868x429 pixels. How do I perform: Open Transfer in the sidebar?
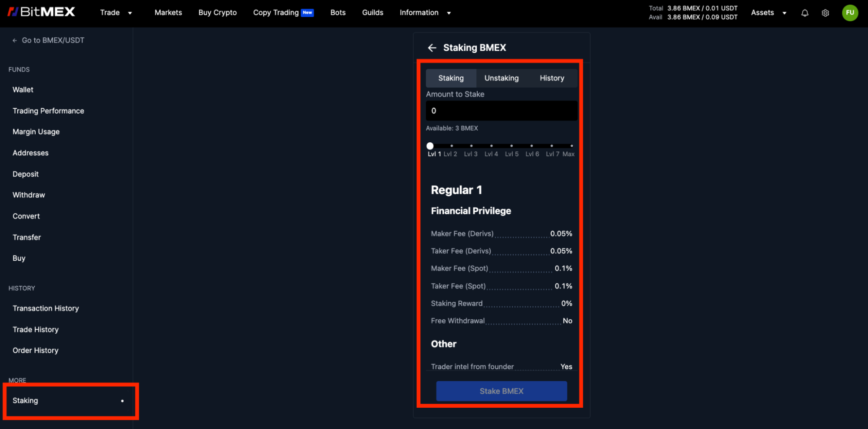[x=26, y=237]
